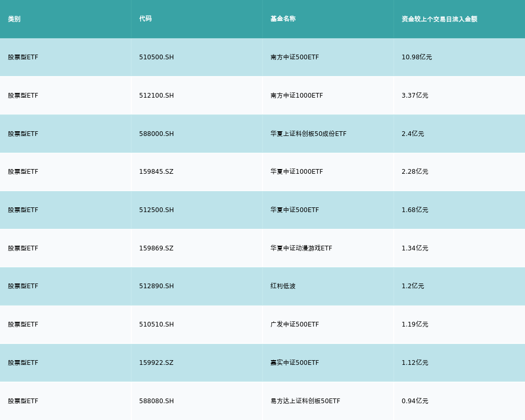Click inflow value 10.98亿元
Image resolution: width=525 pixels, height=420 pixels.
coord(416,57)
